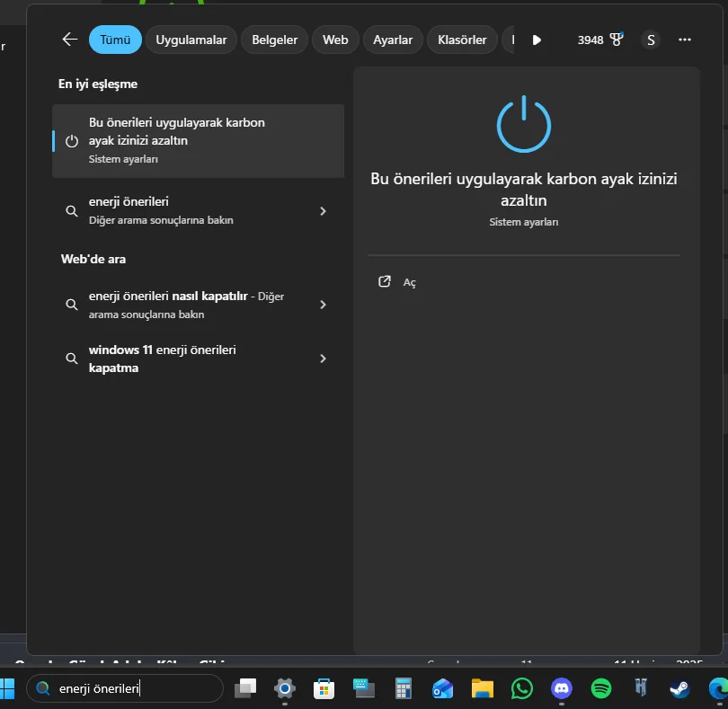The image size is (728, 709).
Task: Open the Web search filter tab
Action: tap(335, 40)
